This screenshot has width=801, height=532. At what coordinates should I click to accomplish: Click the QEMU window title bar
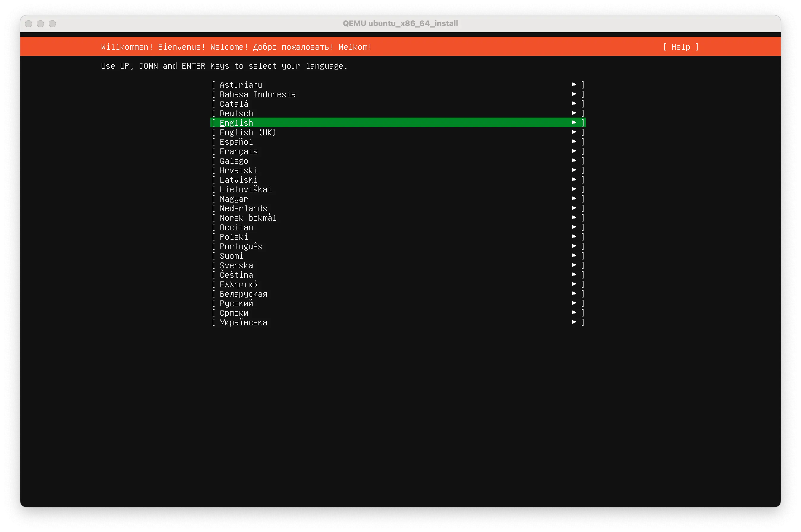click(400, 23)
